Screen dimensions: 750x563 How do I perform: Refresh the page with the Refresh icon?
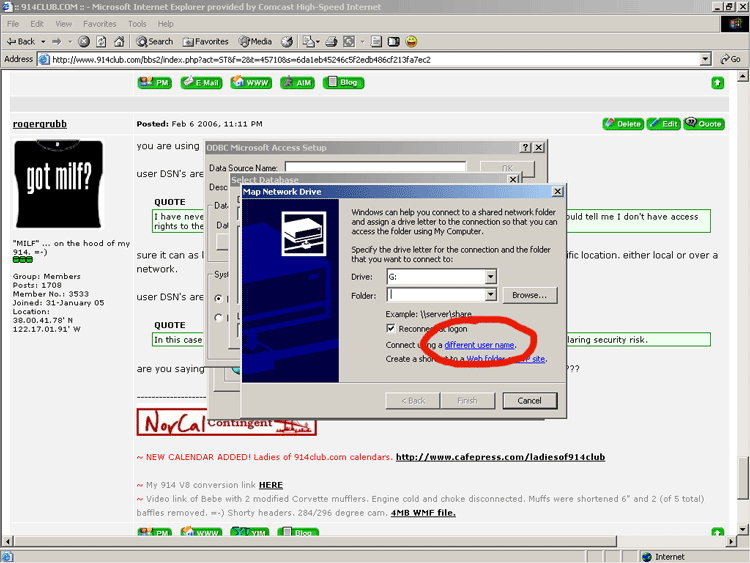click(101, 42)
